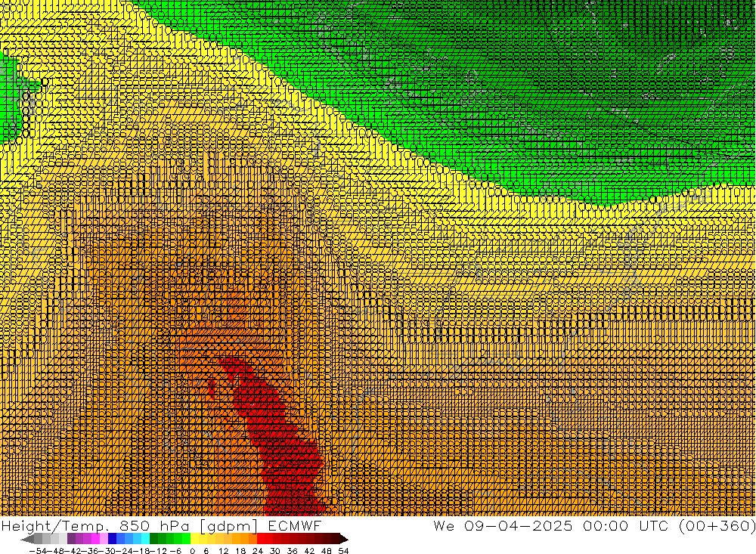Click the magenta swatch in the temperature legend
Image resolution: width=756 pixels, height=554 pixels.
[95, 539]
